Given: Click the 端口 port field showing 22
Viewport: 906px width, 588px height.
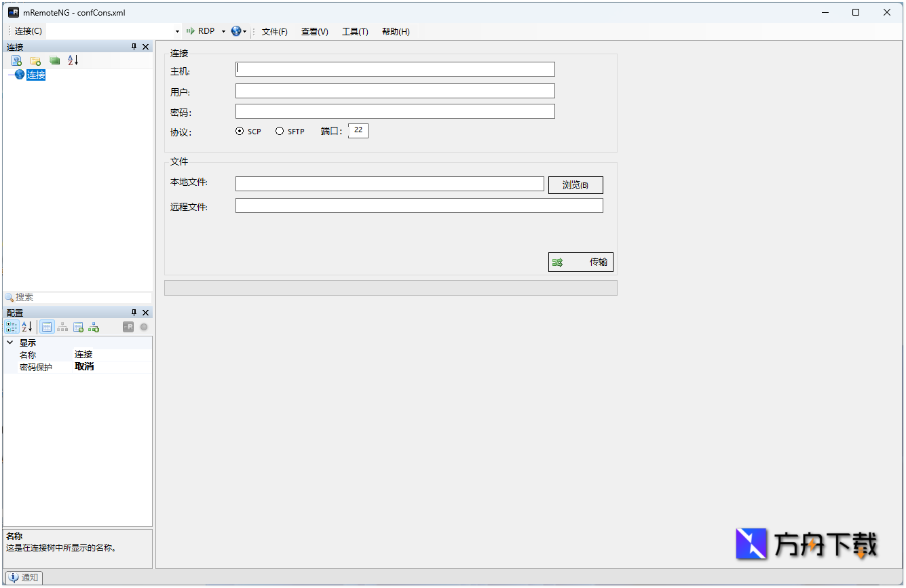Looking at the screenshot, I should 358,131.
